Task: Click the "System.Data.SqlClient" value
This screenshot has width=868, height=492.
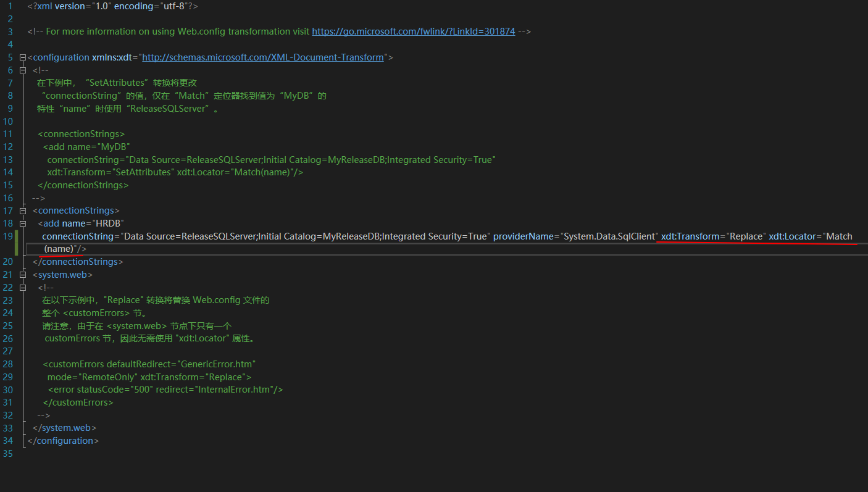Action: pyautogui.click(x=609, y=236)
